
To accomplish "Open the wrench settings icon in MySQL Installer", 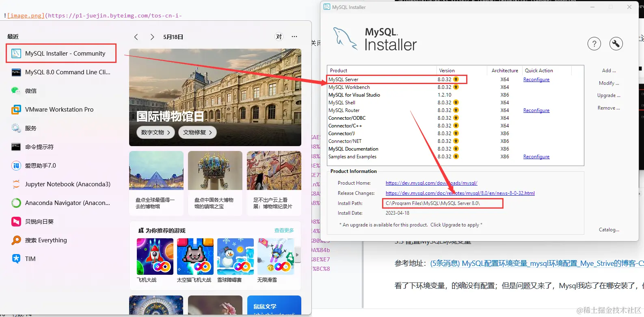I will coord(616,43).
